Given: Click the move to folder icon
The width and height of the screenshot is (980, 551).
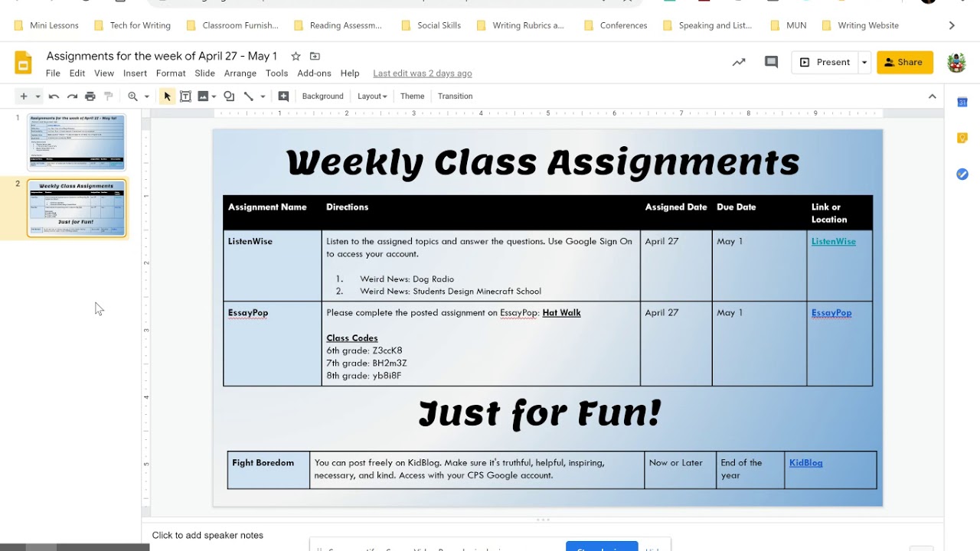Looking at the screenshot, I should click(315, 56).
